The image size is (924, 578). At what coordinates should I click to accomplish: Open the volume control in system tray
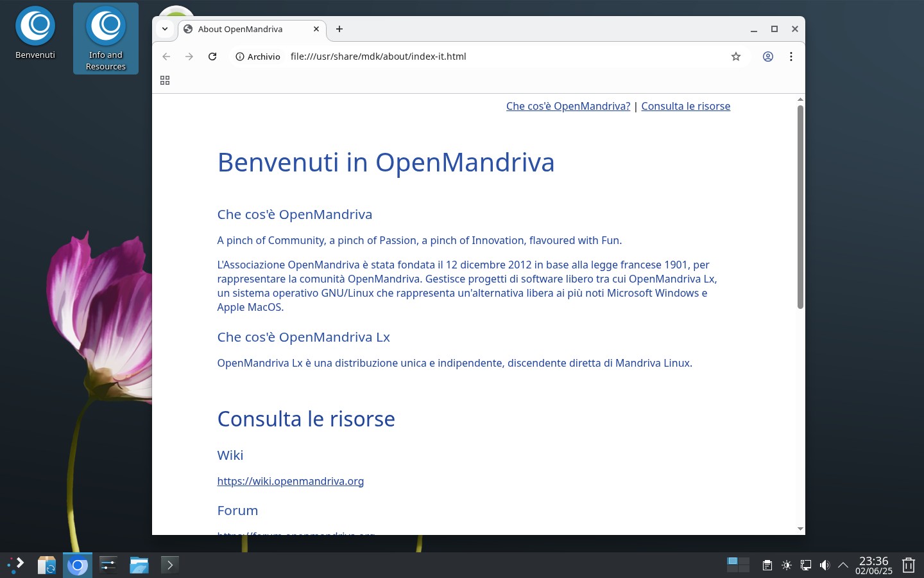(825, 565)
